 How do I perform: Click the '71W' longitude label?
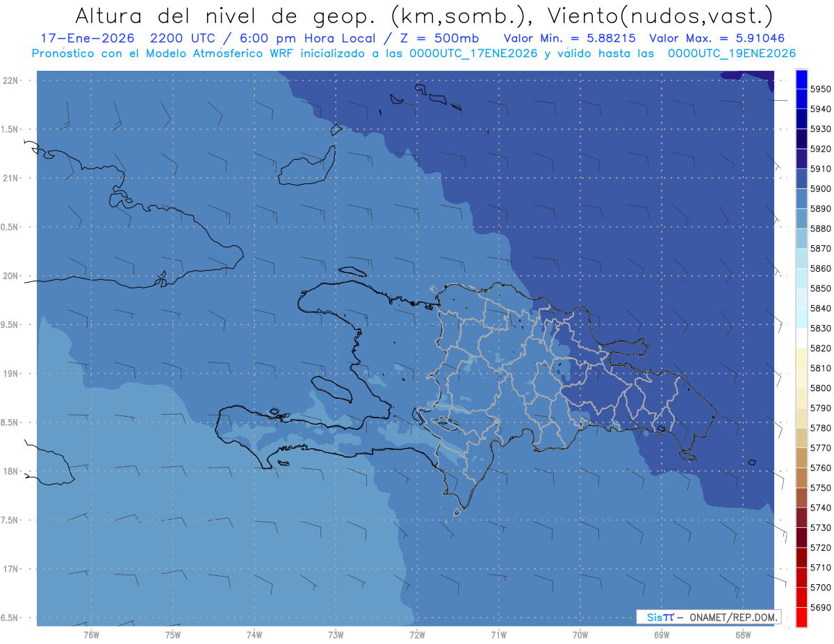pyautogui.click(x=498, y=635)
